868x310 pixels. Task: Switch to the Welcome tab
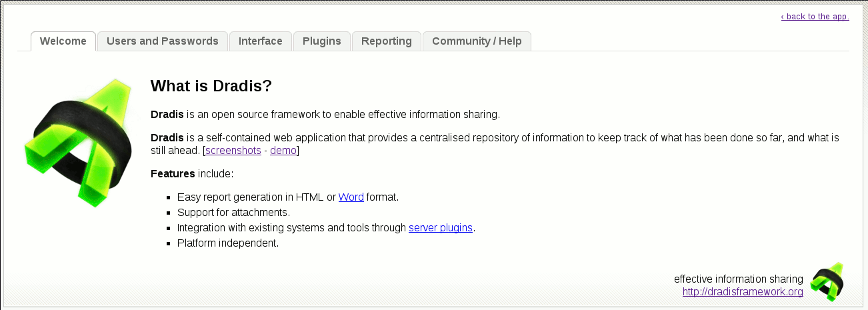(x=63, y=41)
